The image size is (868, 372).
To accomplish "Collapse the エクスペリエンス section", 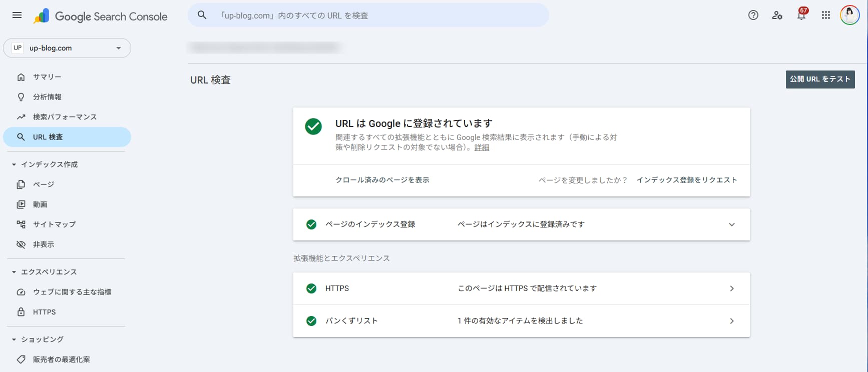I will click(x=14, y=272).
